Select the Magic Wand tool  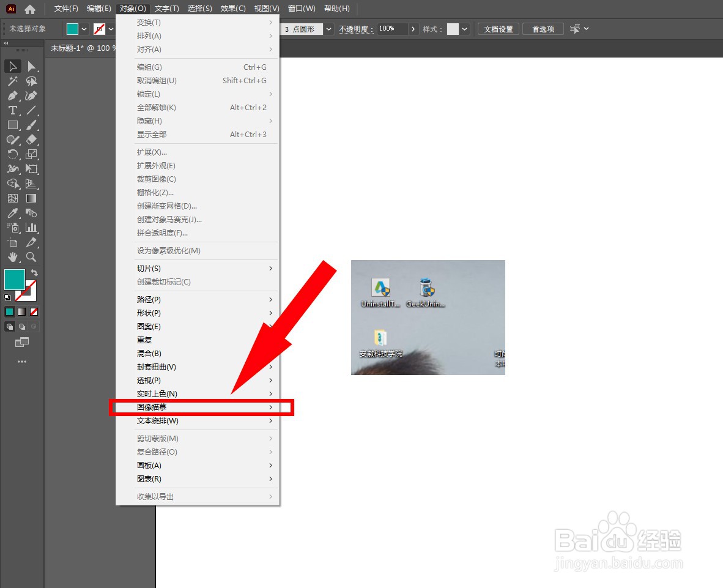pyautogui.click(x=13, y=81)
